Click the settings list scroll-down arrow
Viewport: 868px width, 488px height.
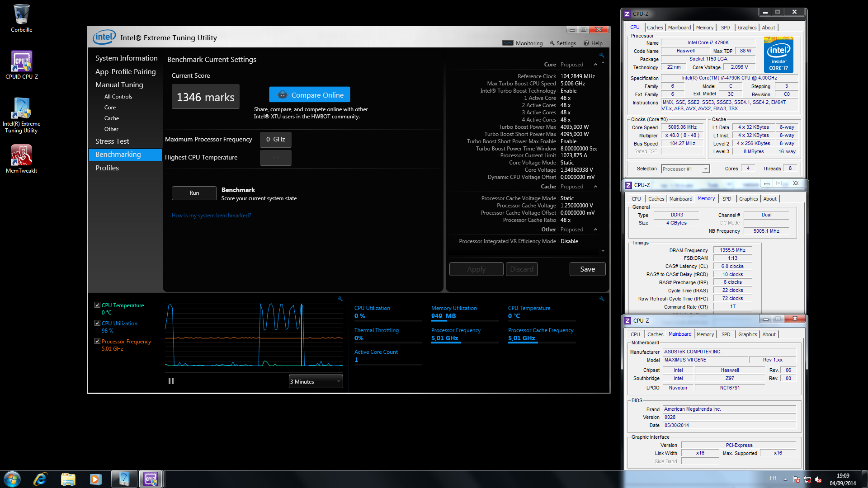(x=603, y=251)
